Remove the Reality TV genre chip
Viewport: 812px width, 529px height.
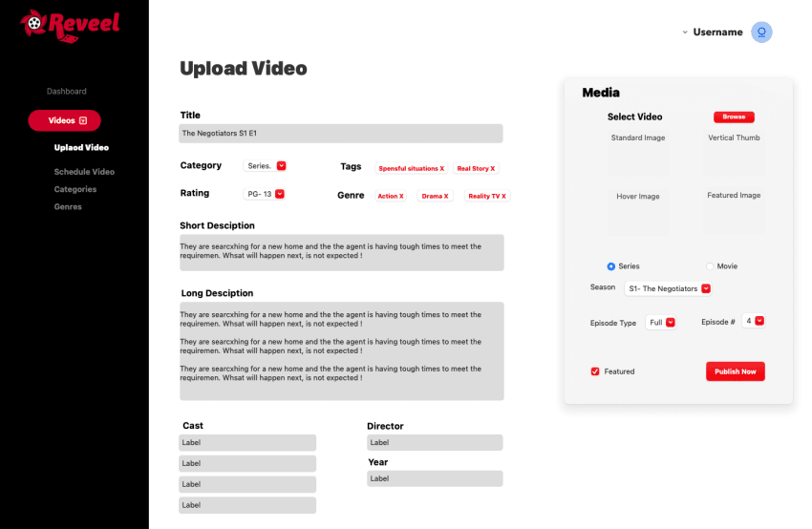click(503, 196)
